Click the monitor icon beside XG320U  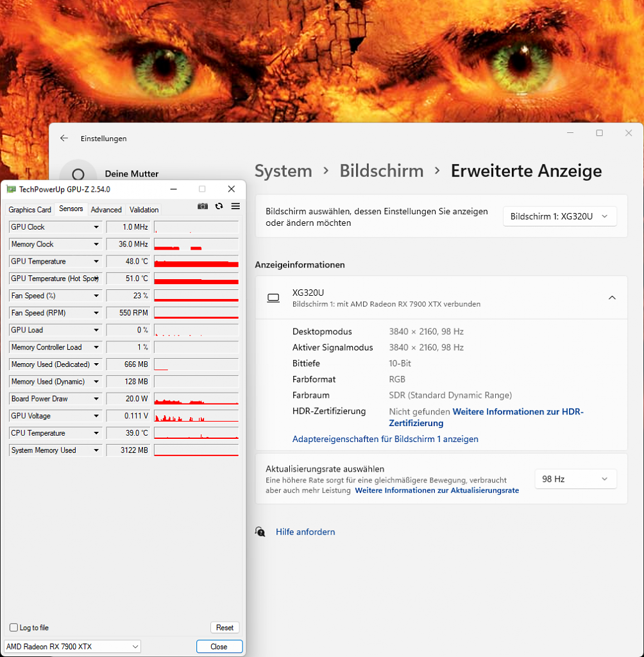[x=273, y=298]
